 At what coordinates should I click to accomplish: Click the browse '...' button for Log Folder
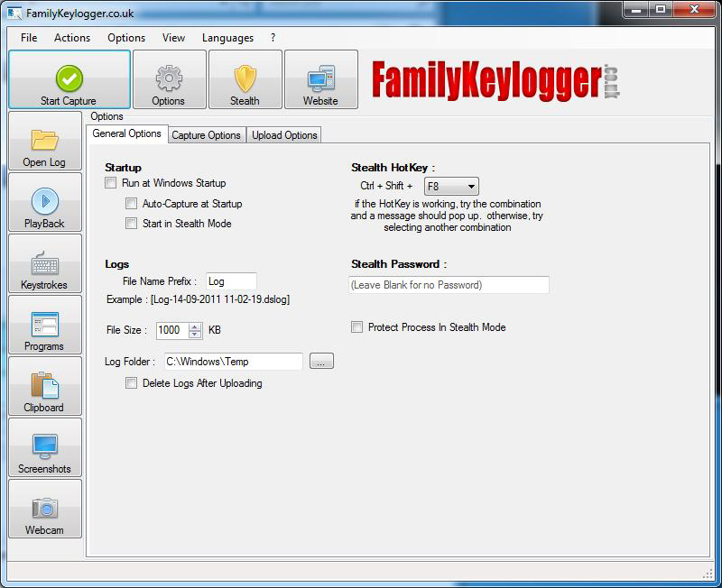click(321, 361)
